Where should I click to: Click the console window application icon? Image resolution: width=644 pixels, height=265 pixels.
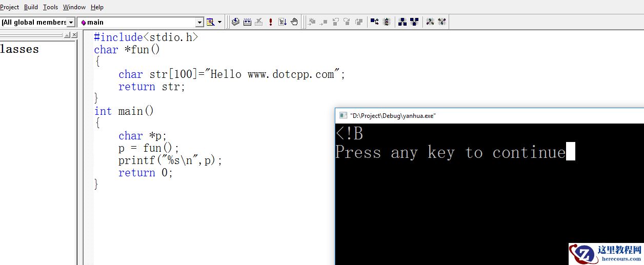pos(343,116)
